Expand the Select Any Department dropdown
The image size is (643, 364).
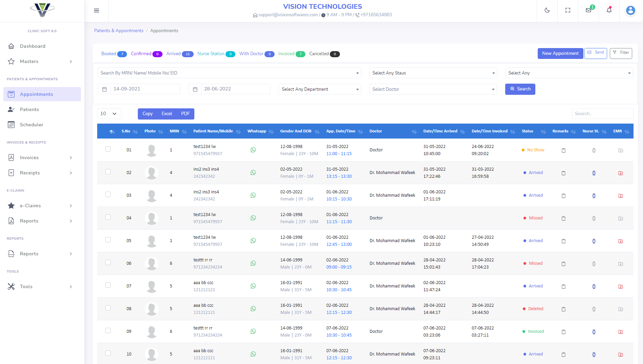(319, 89)
